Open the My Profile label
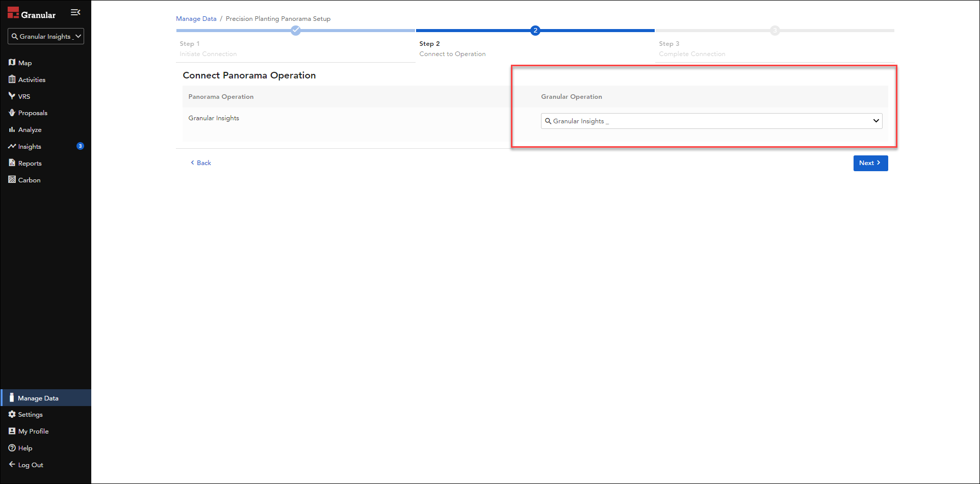Screen dimensions: 980x484 33,431
